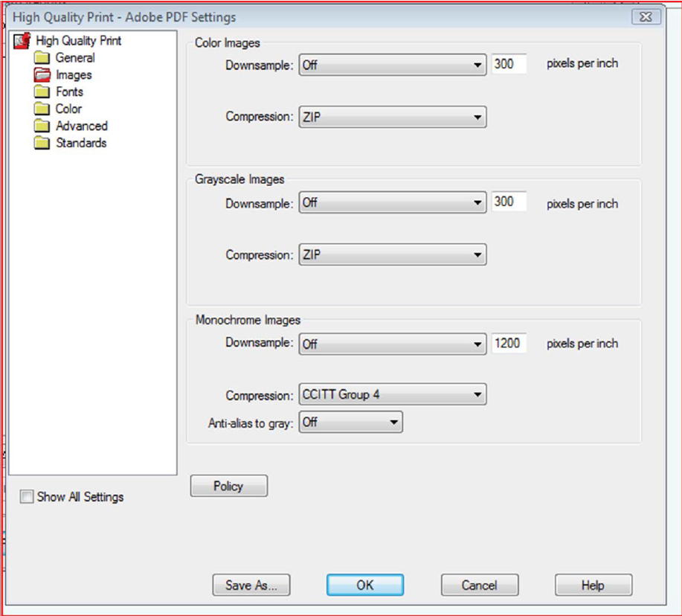Enable the Show All Settings checkbox
Image resolution: width=682 pixels, height=616 pixels.
click(27, 497)
